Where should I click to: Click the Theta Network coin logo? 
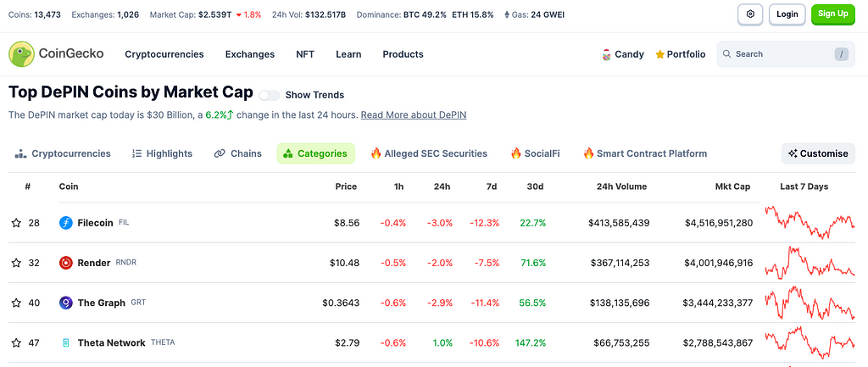tap(66, 342)
